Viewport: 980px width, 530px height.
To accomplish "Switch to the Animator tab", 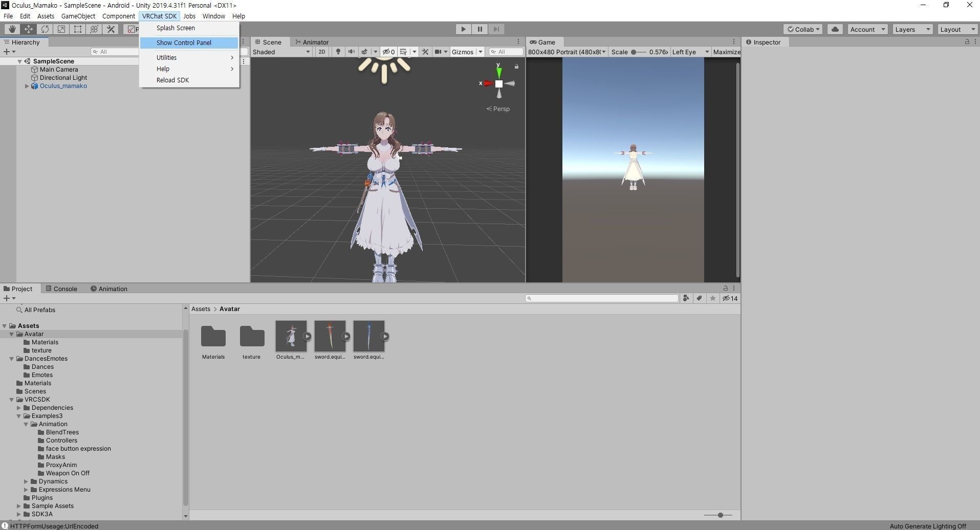I will coord(312,42).
